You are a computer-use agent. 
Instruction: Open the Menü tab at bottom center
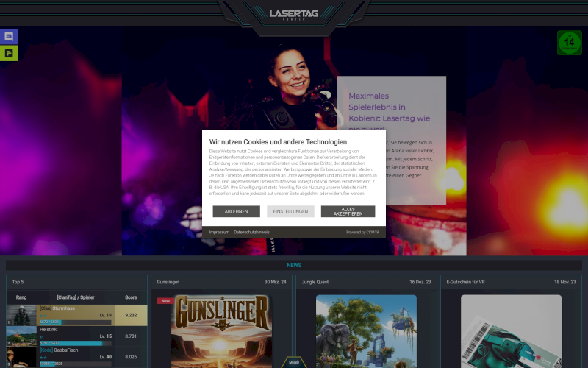294,362
